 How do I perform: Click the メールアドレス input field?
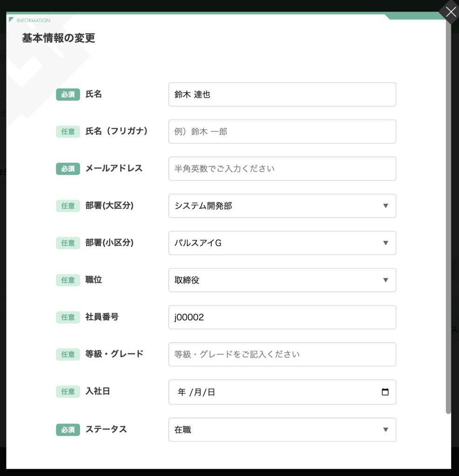(282, 168)
